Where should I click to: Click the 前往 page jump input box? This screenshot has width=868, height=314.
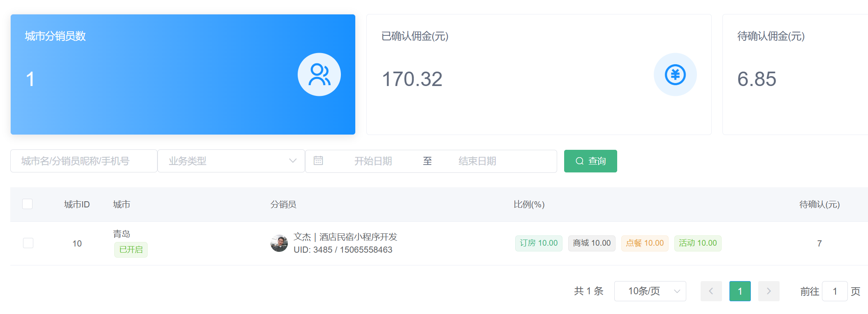[x=834, y=291]
